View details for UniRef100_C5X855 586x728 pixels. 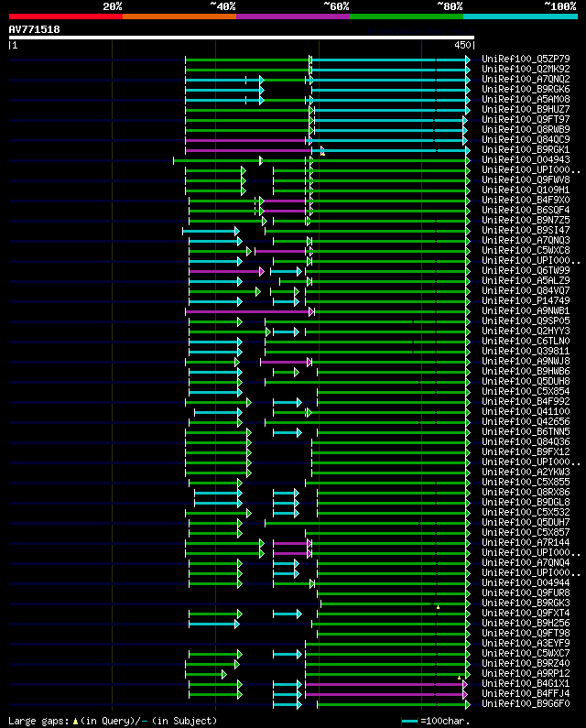[526, 482]
